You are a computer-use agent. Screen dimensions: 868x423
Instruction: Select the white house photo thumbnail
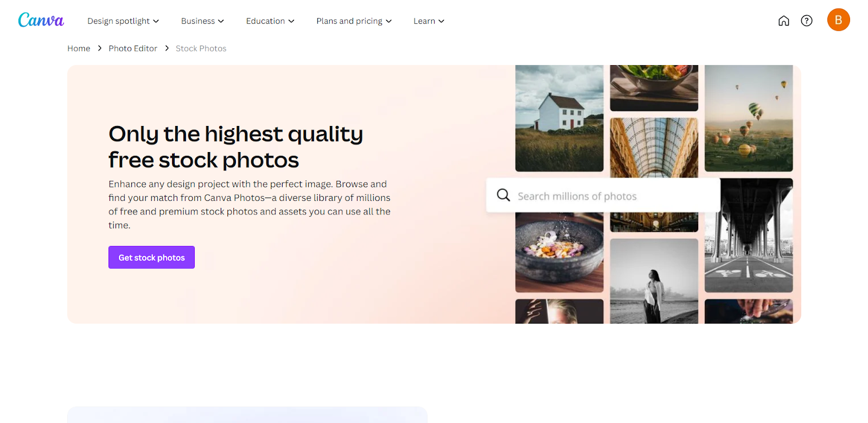[x=559, y=118]
